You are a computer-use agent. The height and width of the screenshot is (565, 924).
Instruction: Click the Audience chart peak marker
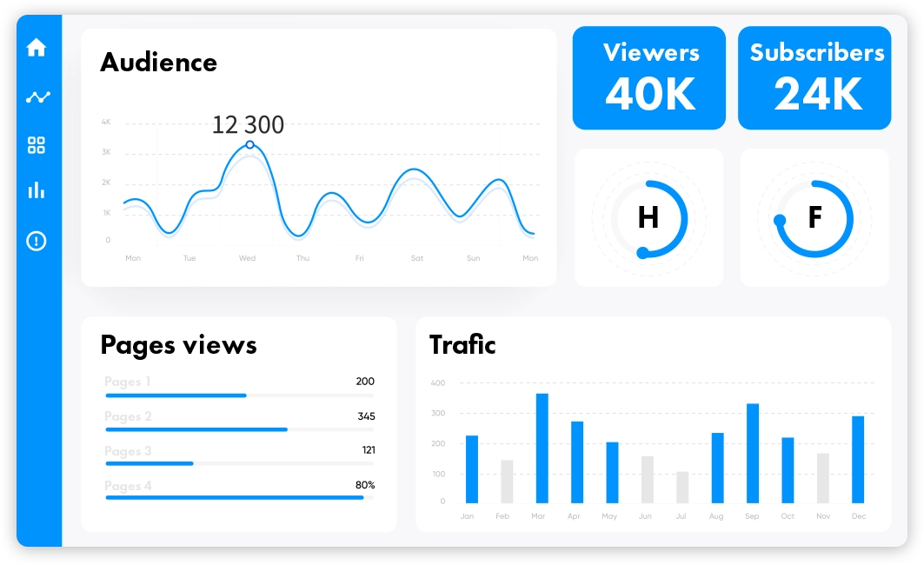(x=249, y=144)
